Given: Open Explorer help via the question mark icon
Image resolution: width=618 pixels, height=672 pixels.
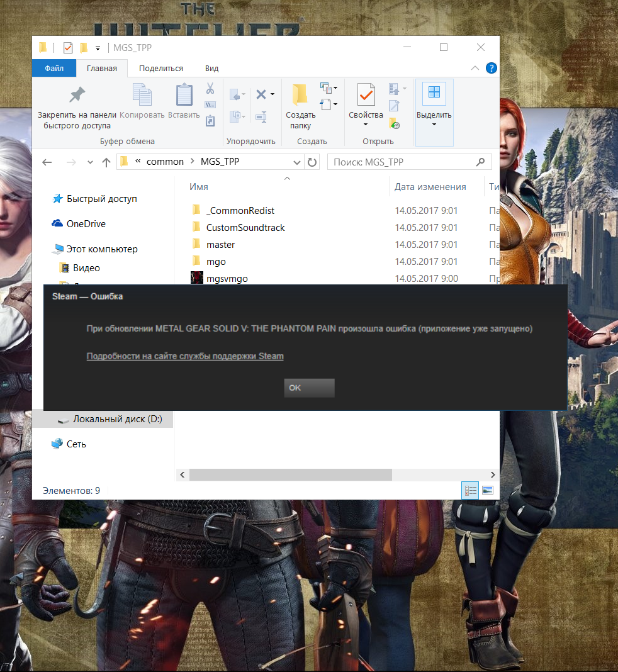Looking at the screenshot, I should pyautogui.click(x=491, y=68).
